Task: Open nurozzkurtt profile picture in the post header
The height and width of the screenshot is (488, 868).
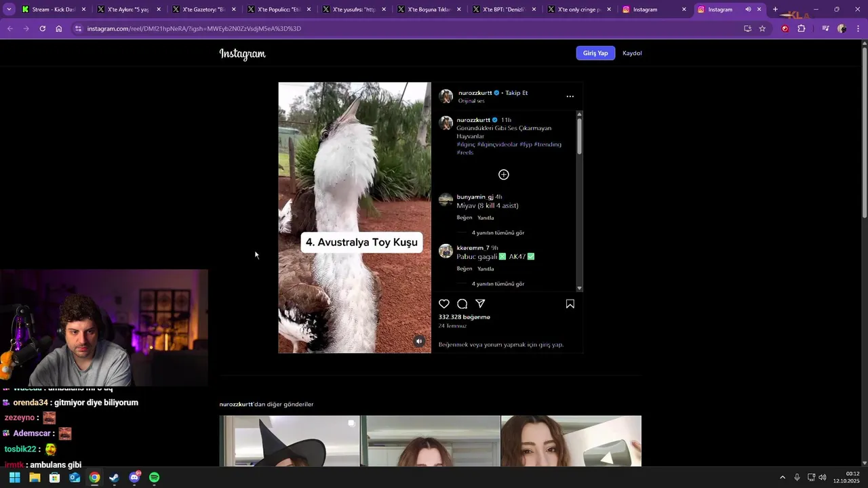Action: pyautogui.click(x=446, y=96)
